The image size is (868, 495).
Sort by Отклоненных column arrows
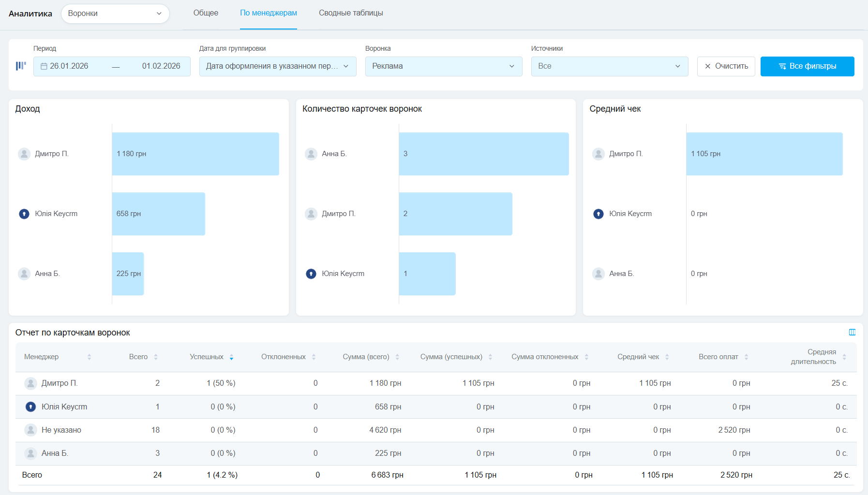(x=314, y=357)
